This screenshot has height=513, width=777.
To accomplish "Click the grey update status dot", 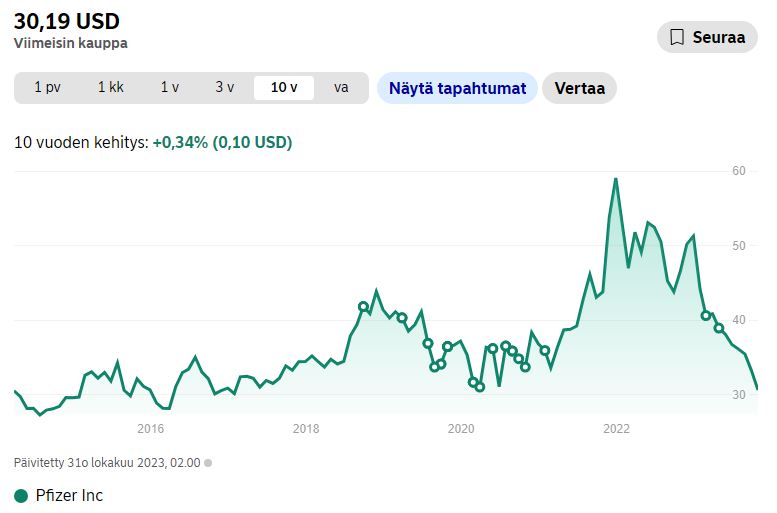I will tap(208, 463).
